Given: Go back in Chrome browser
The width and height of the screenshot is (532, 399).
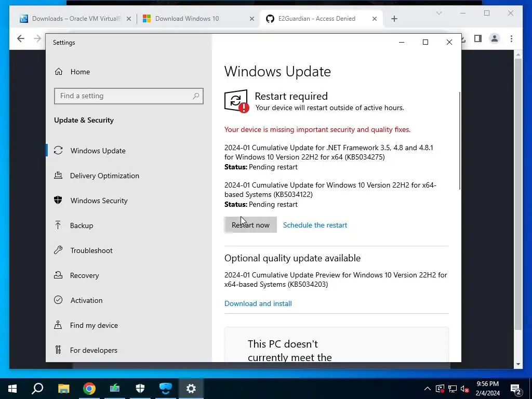Looking at the screenshot, I should click(x=21, y=38).
